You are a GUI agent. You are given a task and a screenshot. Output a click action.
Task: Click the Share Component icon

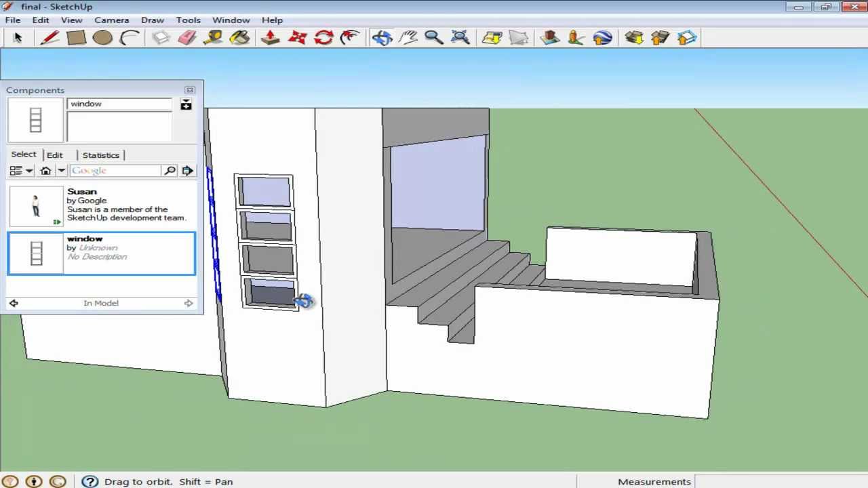click(686, 38)
